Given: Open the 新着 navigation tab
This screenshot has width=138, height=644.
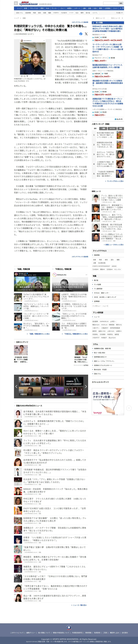Looking at the screenshot, I should (26, 8).
